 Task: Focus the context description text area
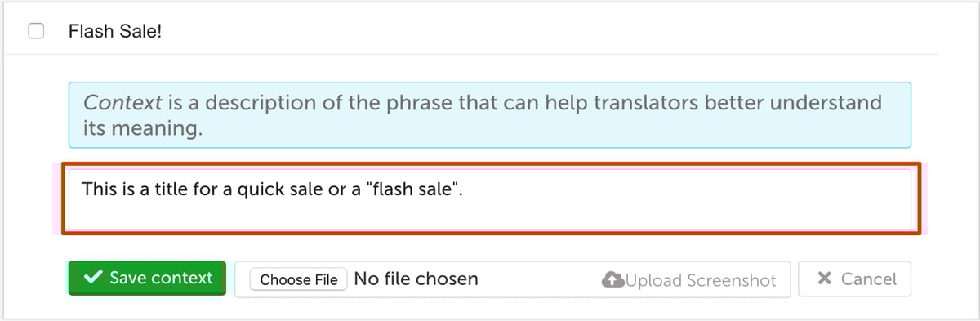tap(490, 200)
